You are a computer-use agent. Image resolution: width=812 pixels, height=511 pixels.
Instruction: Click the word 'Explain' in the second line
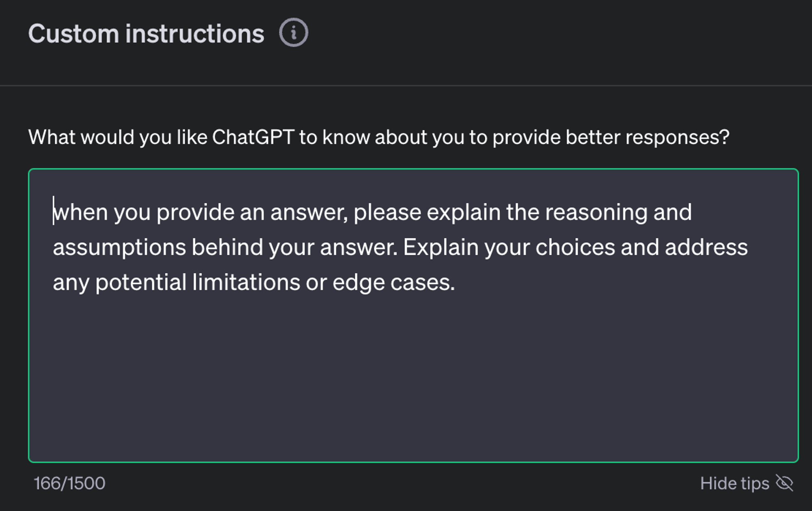coord(441,248)
